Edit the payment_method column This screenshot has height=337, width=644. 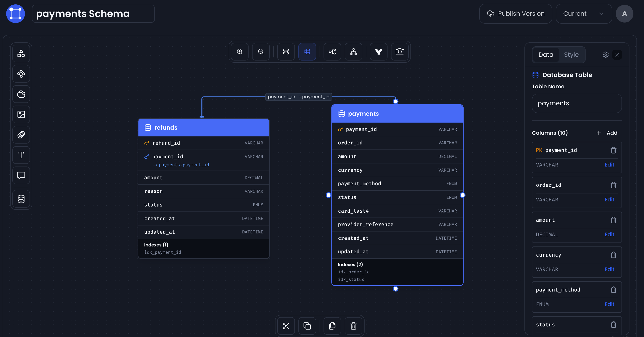609,304
